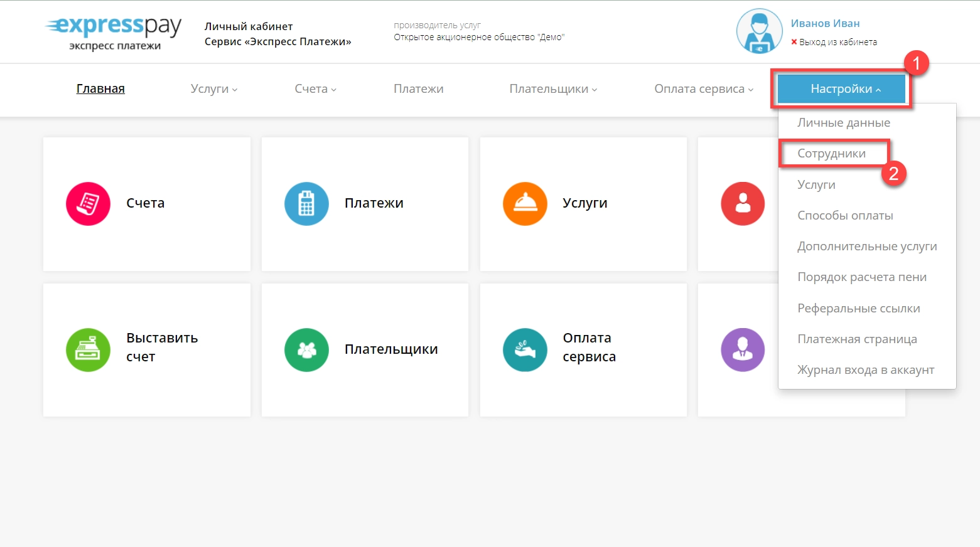Open Журнал входа в аккаунт entry
This screenshot has height=547, width=980.
click(866, 370)
